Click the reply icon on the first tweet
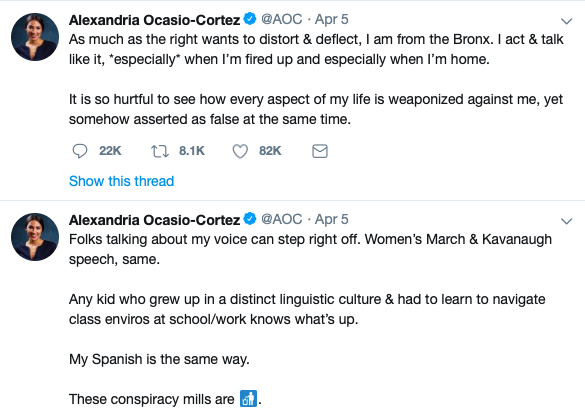 [x=79, y=151]
